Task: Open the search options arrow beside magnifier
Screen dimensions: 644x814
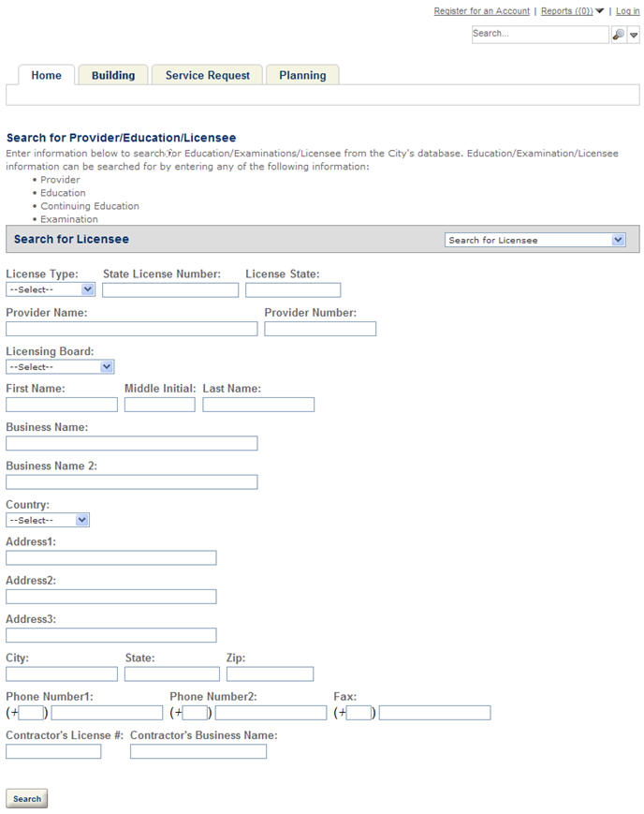Action: pos(634,35)
